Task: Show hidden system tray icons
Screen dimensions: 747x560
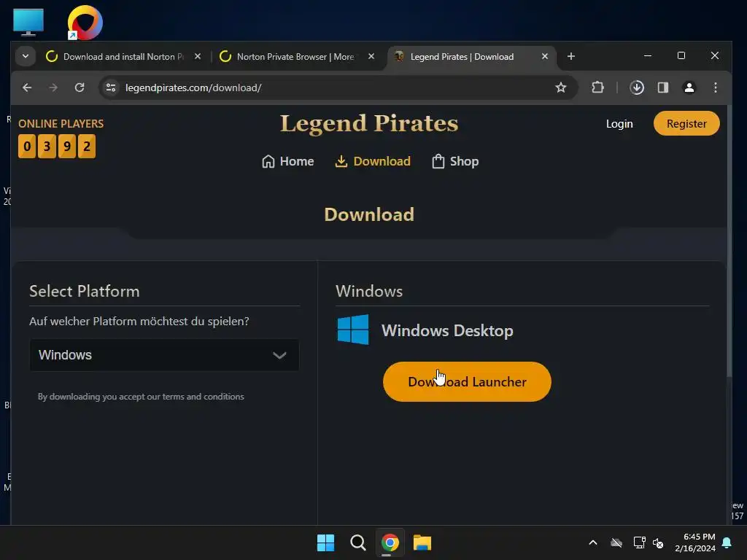Action: coord(593,542)
